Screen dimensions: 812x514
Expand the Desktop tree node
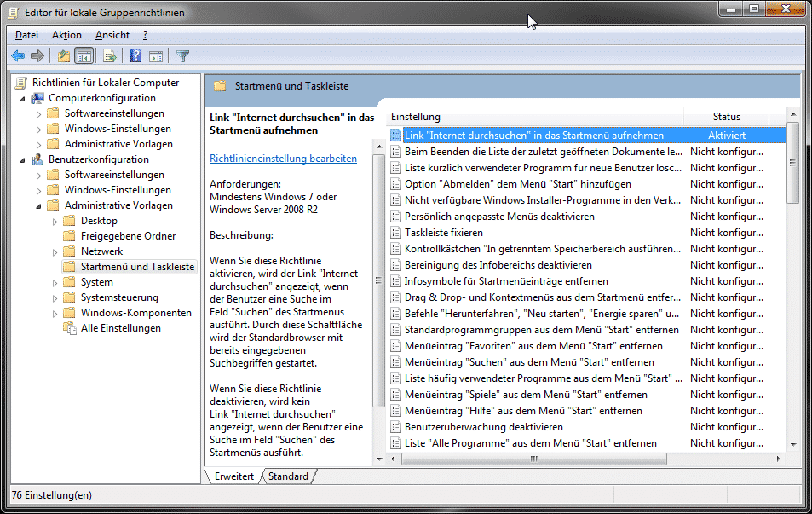55,222
